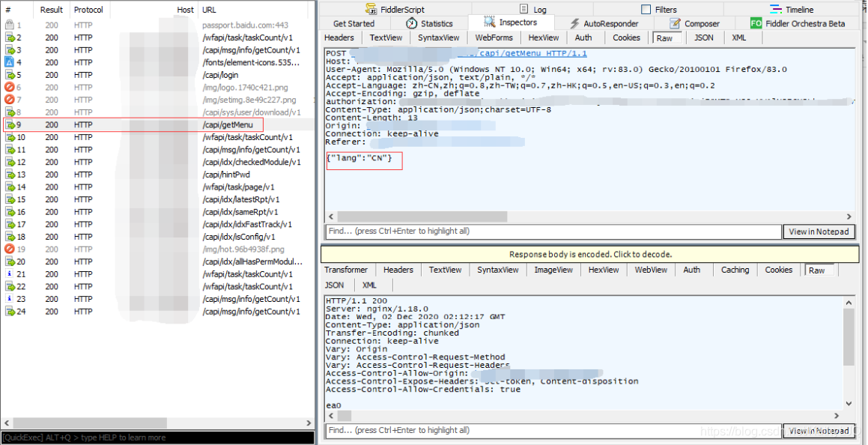Click the Composer pencil icon
The height and width of the screenshot is (445, 868).
click(675, 23)
